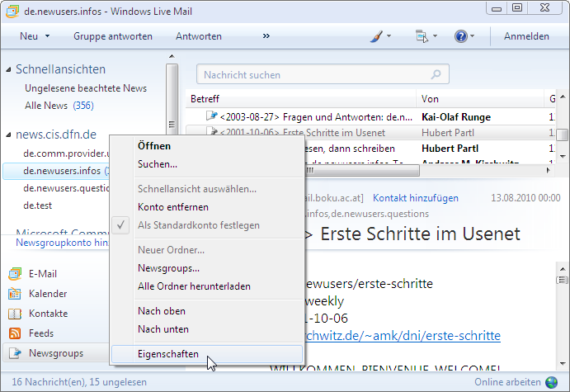Screen dimensions: 570x392
Task: Select the de.comm.provider newsgroup
Action: point(66,153)
